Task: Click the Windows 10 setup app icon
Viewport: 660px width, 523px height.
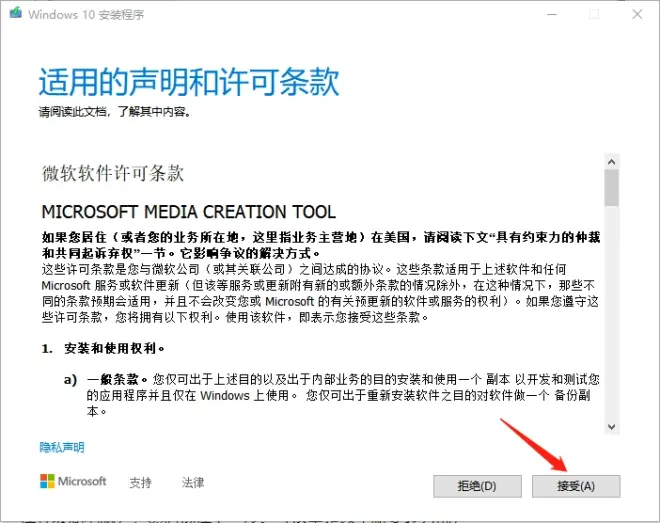Action: click(16, 13)
